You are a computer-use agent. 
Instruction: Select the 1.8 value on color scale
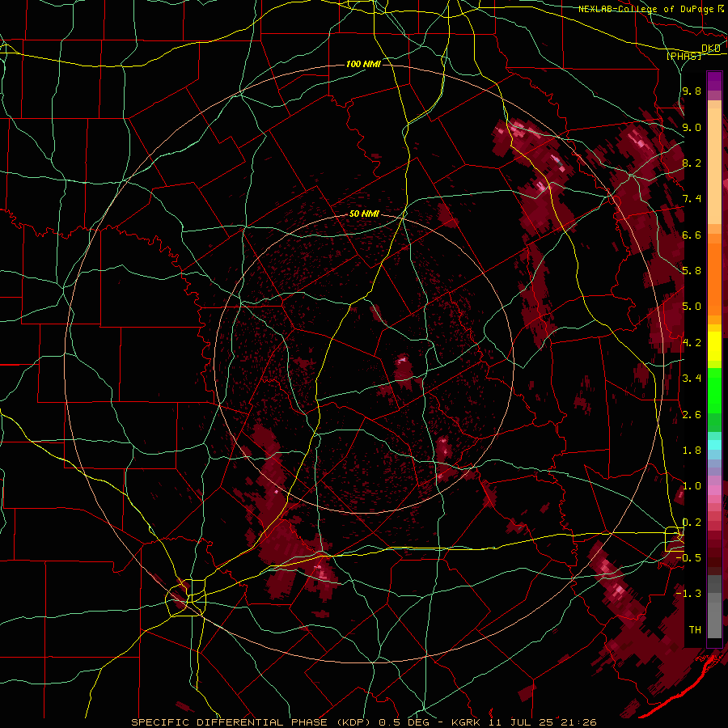(692, 451)
